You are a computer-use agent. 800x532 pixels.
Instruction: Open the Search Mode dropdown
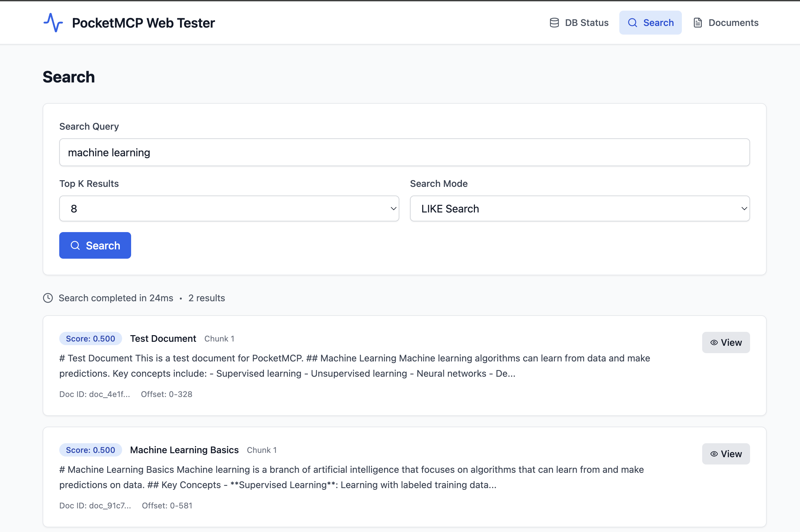579,208
